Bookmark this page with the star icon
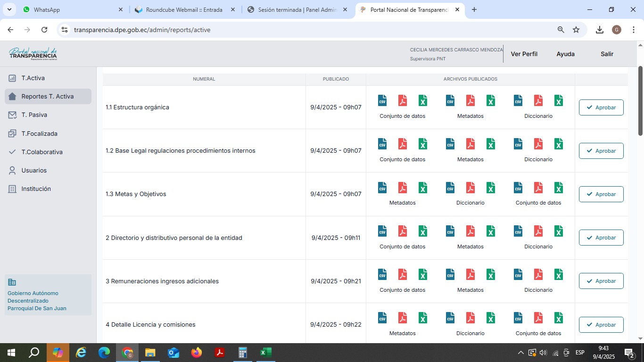644x362 pixels. coord(576,30)
